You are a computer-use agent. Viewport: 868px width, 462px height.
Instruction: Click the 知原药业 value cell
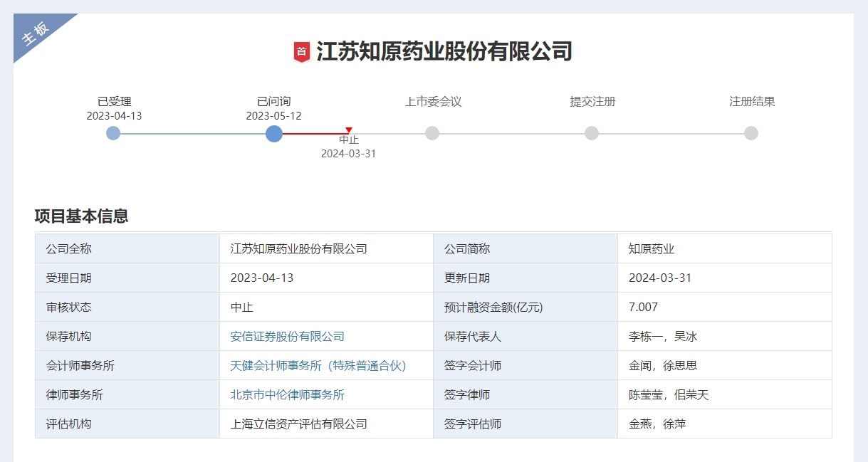(x=725, y=248)
